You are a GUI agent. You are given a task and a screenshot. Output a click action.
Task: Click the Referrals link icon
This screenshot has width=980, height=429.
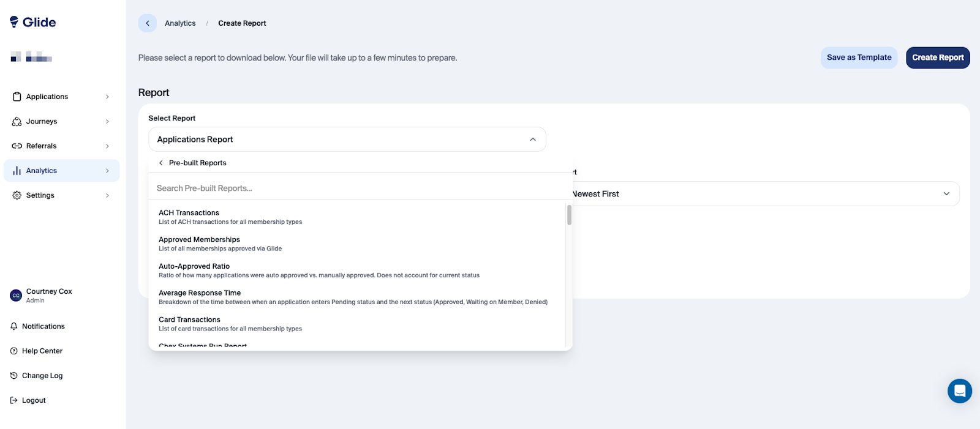pos(17,146)
